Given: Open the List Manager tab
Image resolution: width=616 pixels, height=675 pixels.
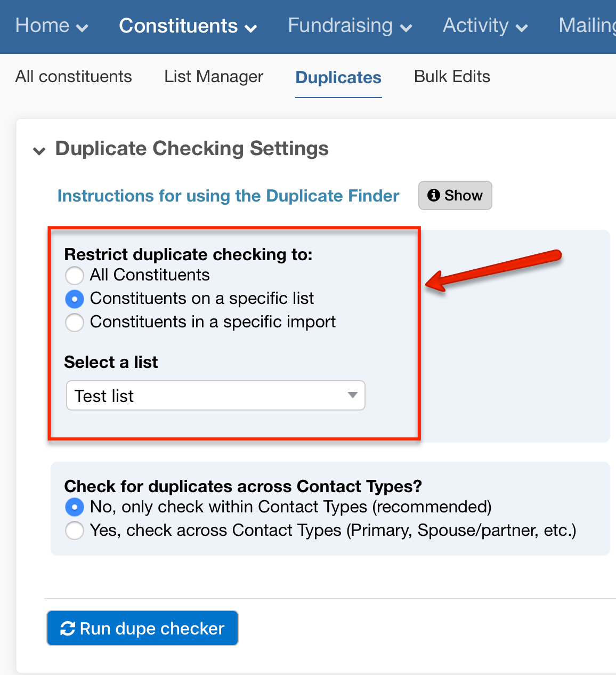Looking at the screenshot, I should pos(213,77).
